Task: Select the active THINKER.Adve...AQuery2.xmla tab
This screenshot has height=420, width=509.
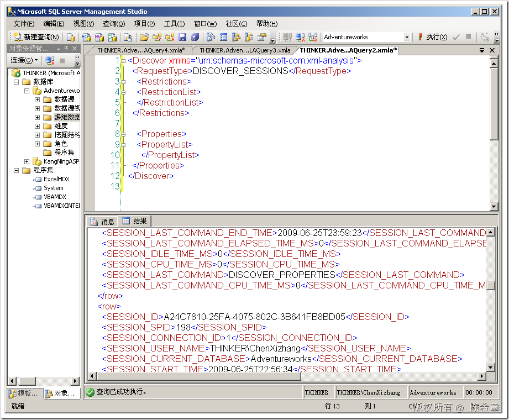Action: point(348,50)
